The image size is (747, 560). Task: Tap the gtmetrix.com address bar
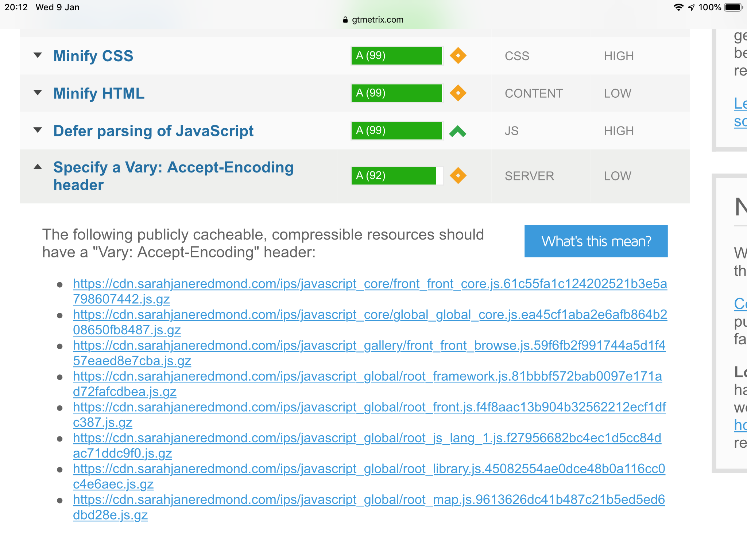[377, 20]
